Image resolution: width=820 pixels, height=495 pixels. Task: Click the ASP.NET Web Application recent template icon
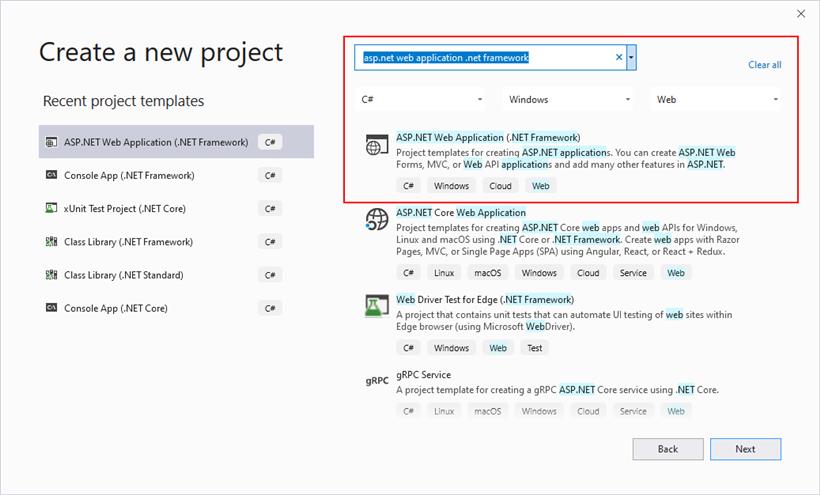coord(51,142)
